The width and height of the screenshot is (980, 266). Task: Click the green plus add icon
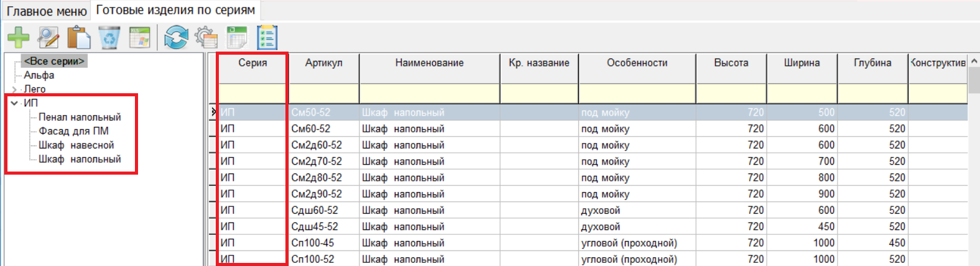click(x=18, y=38)
